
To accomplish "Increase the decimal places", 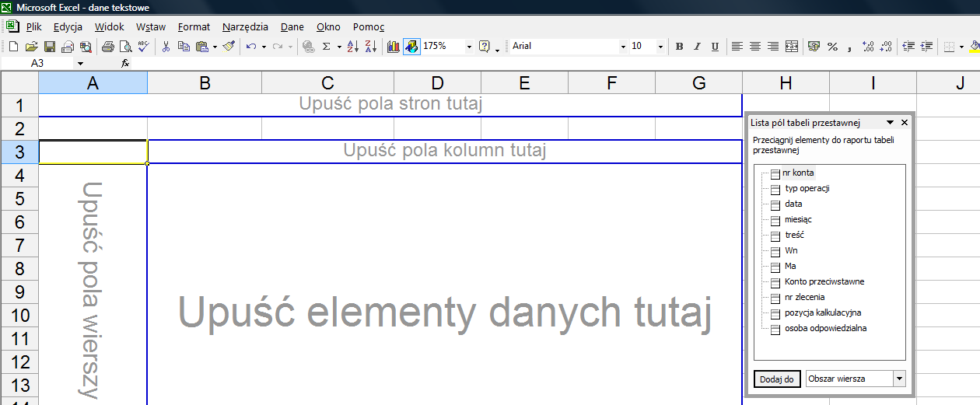I will (868, 47).
